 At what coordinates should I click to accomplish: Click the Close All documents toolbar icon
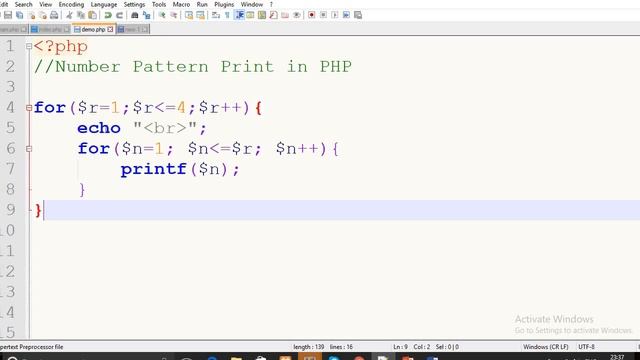tap(43, 15)
